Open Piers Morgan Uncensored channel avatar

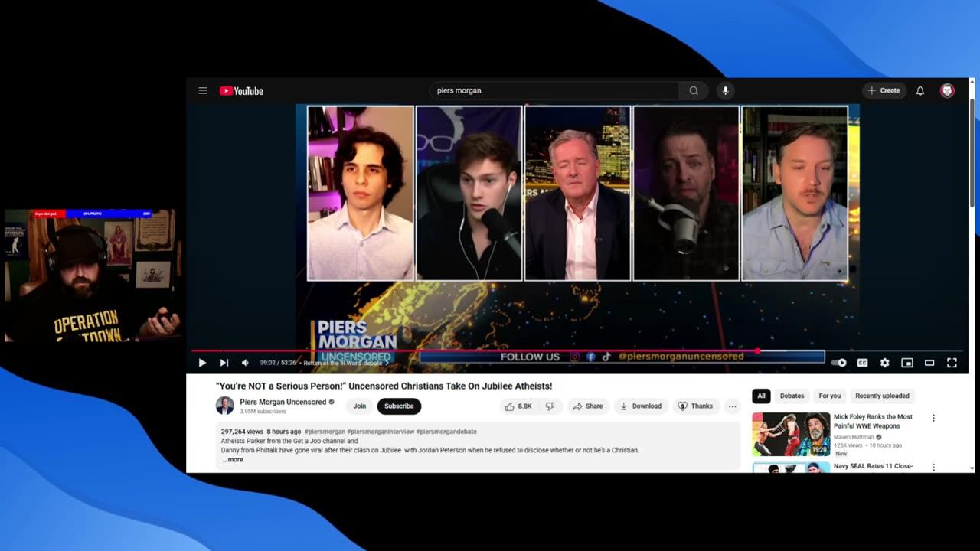click(225, 406)
